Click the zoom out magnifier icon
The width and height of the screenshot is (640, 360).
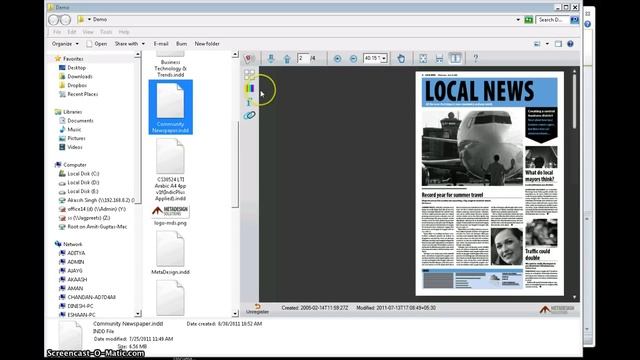coord(353,59)
